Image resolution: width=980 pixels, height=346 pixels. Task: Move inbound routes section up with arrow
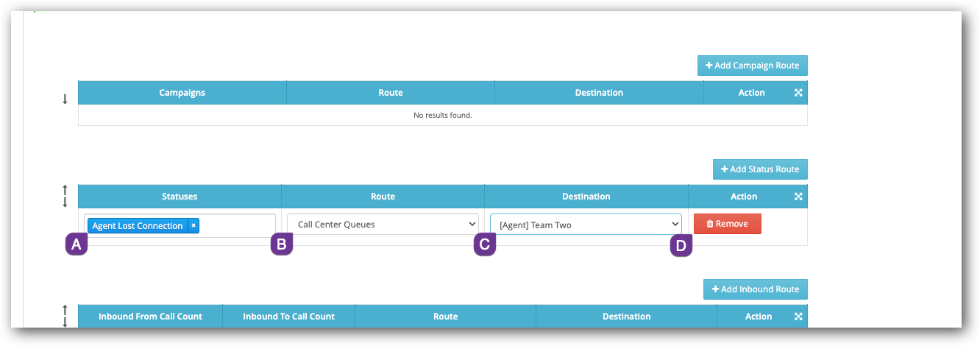(65, 310)
